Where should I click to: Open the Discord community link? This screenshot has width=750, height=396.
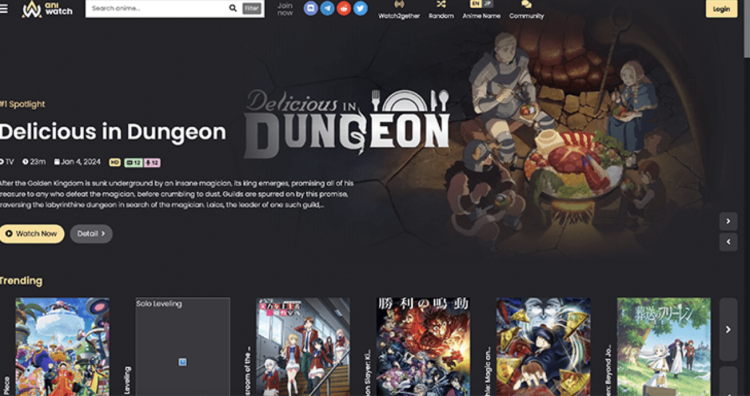click(x=311, y=8)
